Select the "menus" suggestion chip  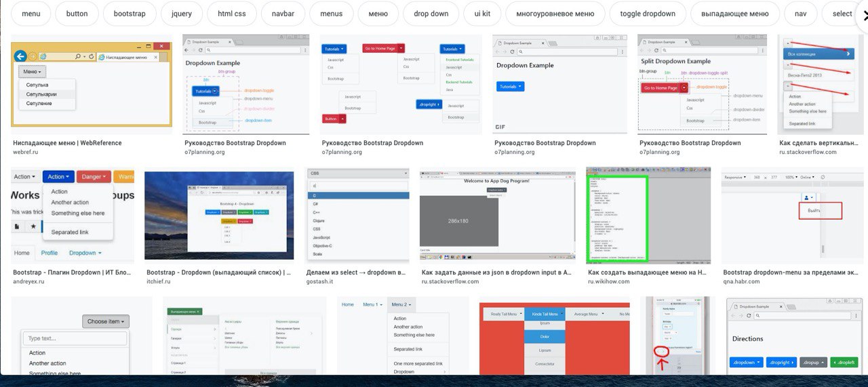tap(331, 14)
